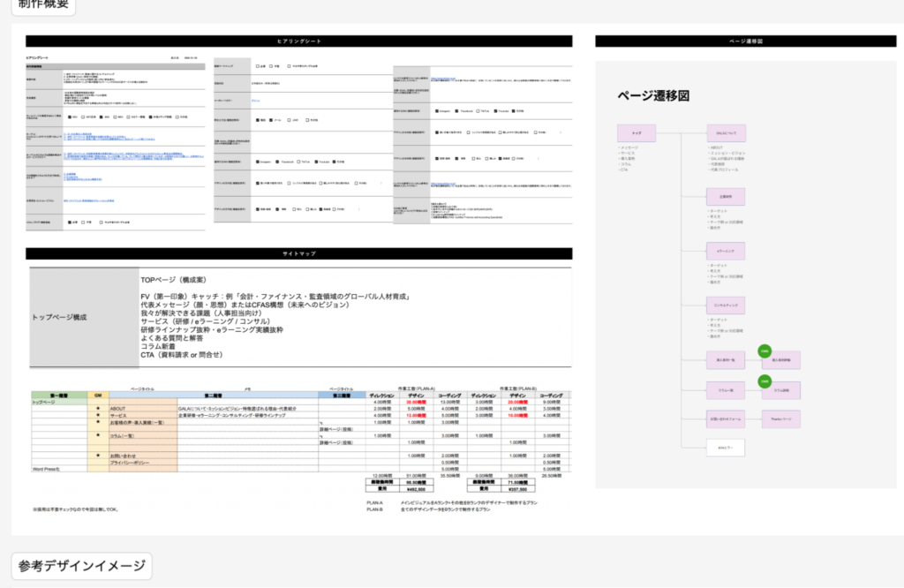Click the ページ遷移図 black header bar
This screenshot has width=904, height=588.
click(x=746, y=41)
